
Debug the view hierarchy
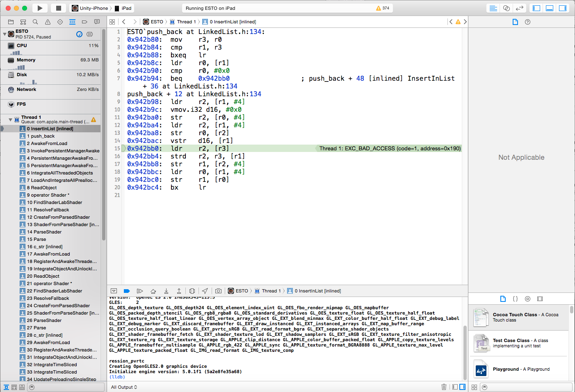(x=192, y=291)
